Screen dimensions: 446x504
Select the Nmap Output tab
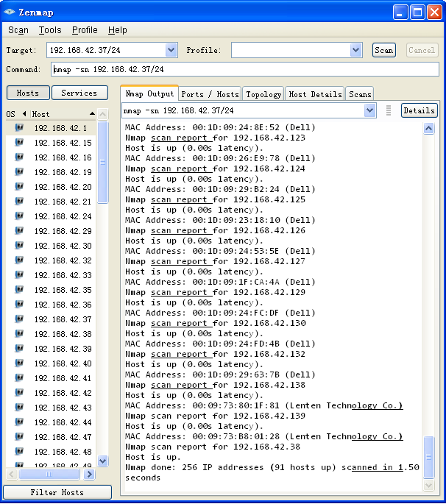point(149,93)
